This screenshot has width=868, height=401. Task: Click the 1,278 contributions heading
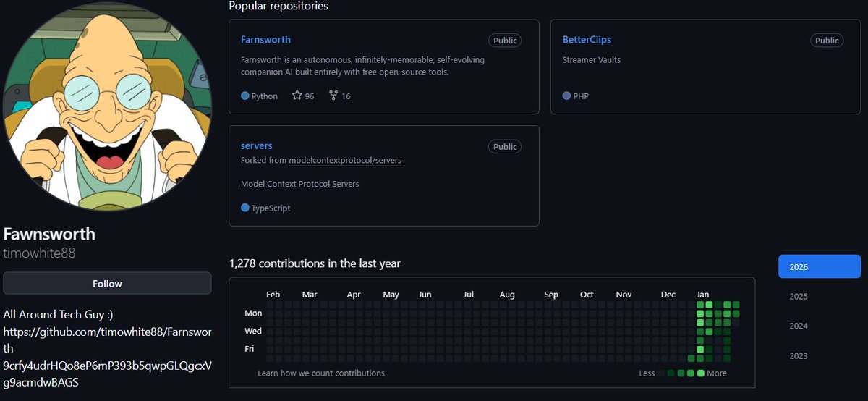(x=315, y=263)
